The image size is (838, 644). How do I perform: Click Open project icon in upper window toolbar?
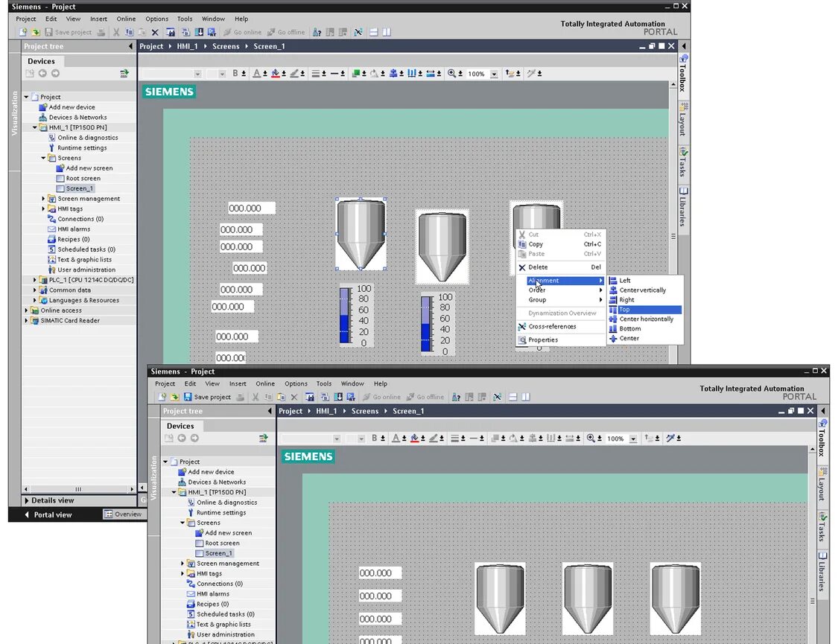36,32
